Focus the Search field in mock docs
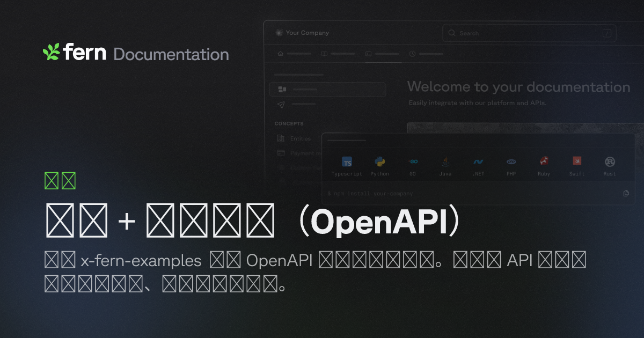This screenshot has width=644, height=338. (529, 33)
